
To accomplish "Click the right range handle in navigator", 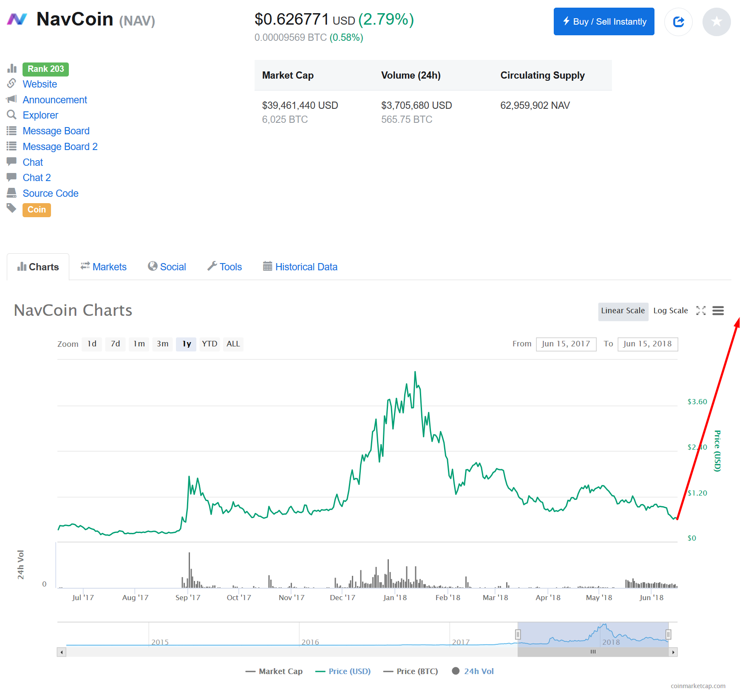I will click(x=668, y=635).
